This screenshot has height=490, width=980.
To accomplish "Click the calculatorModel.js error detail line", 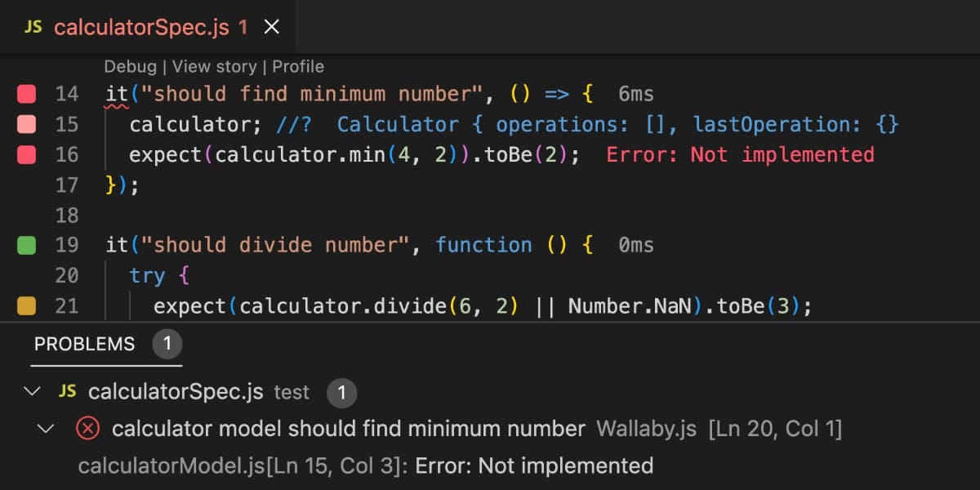I will point(364,465).
